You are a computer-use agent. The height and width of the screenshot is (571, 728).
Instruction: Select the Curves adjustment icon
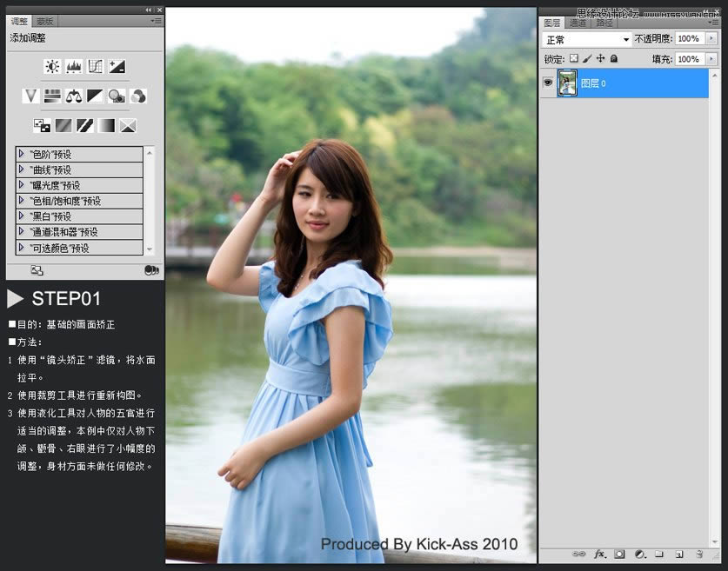(96, 66)
